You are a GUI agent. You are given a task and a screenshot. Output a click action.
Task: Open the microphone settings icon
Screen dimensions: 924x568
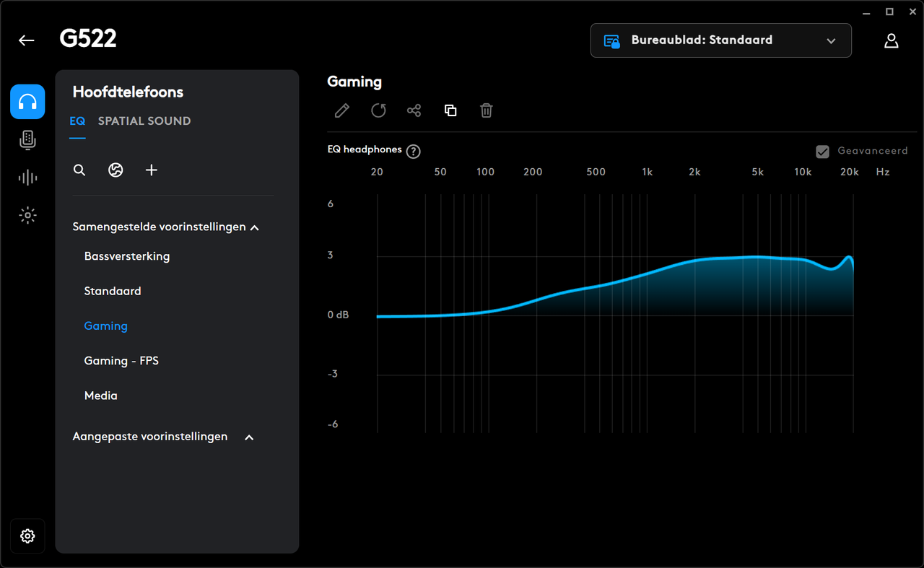click(27, 140)
